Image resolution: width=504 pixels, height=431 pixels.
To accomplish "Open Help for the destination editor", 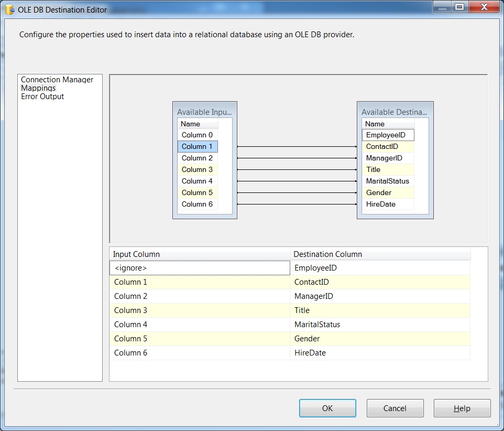I will [x=462, y=408].
